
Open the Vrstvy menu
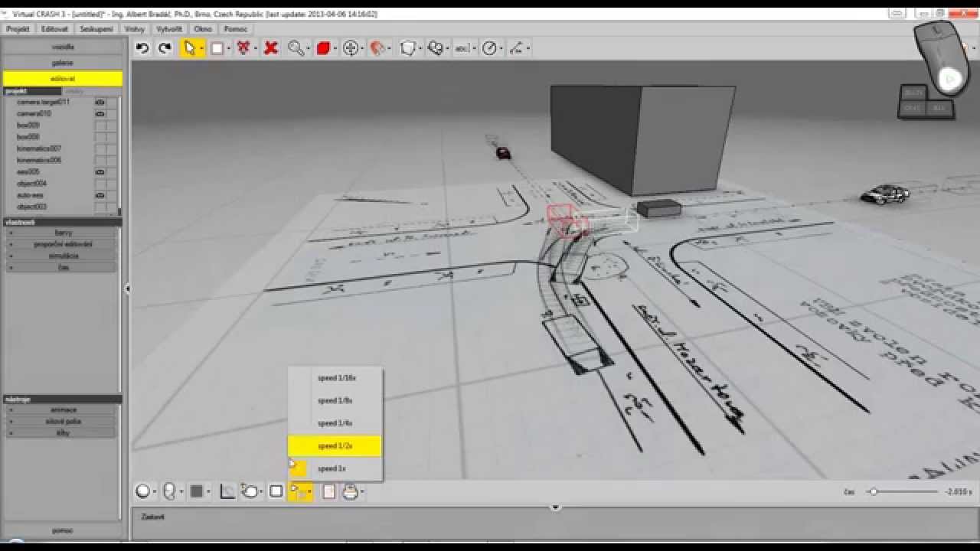click(135, 28)
